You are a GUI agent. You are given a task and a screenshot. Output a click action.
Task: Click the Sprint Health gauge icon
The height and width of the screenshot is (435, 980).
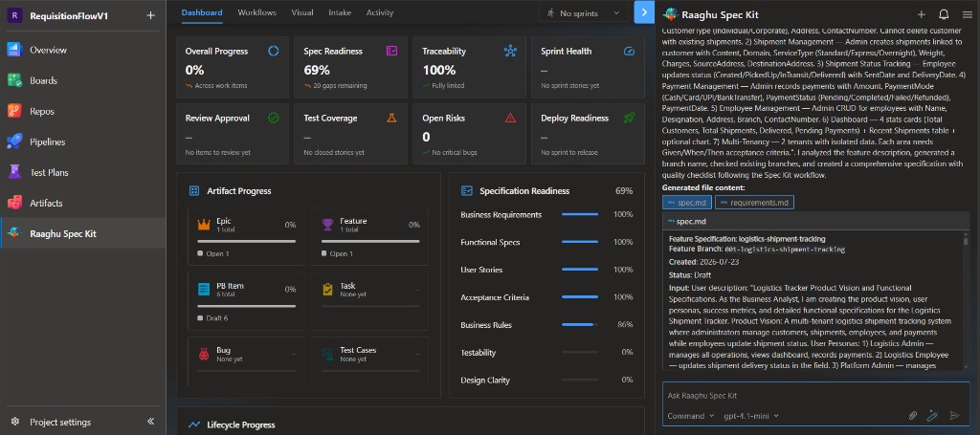pyautogui.click(x=630, y=52)
